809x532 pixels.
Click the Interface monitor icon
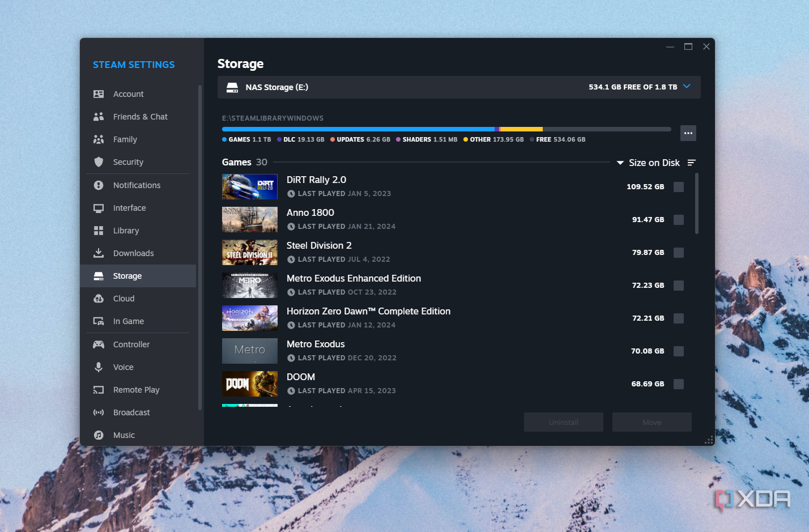pos(99,208)
